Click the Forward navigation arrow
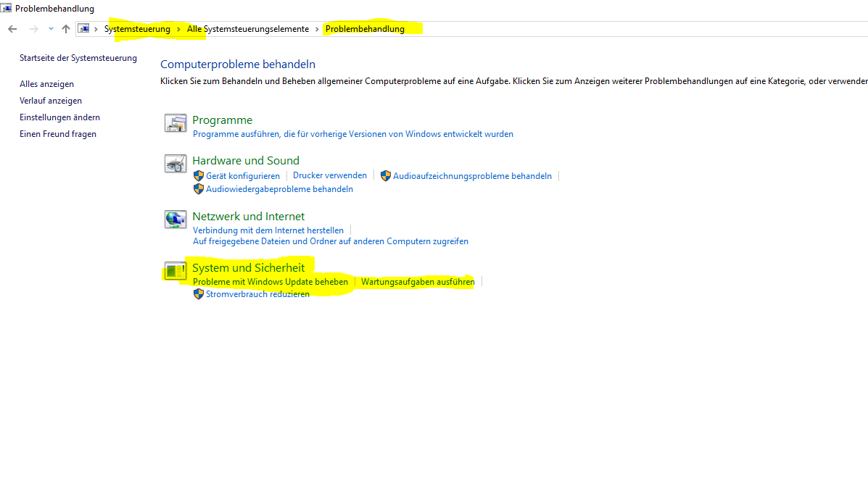 click(34, 29)
